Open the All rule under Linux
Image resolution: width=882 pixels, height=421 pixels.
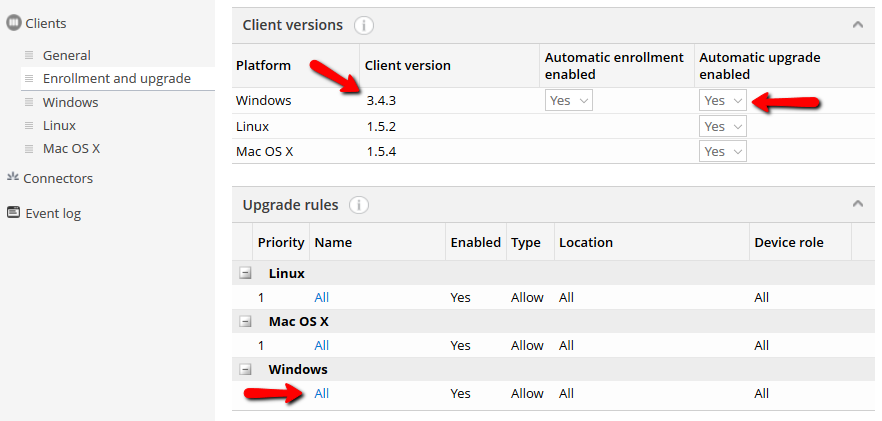321,297
